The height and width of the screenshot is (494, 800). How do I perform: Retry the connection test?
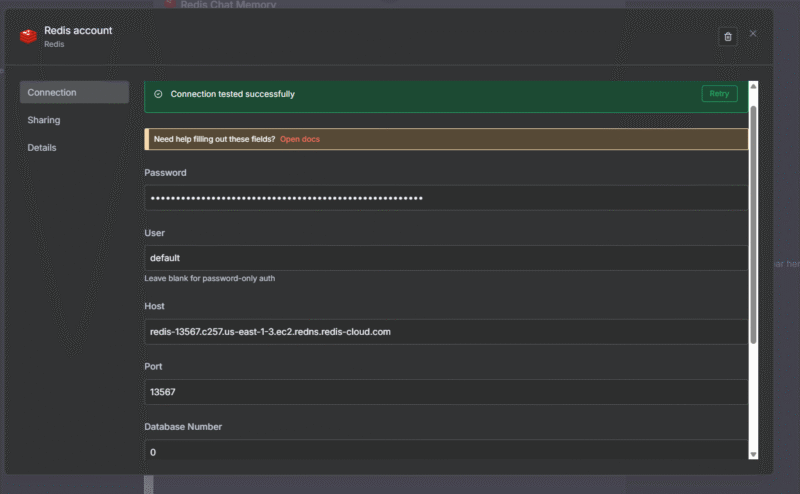point(719,93)
